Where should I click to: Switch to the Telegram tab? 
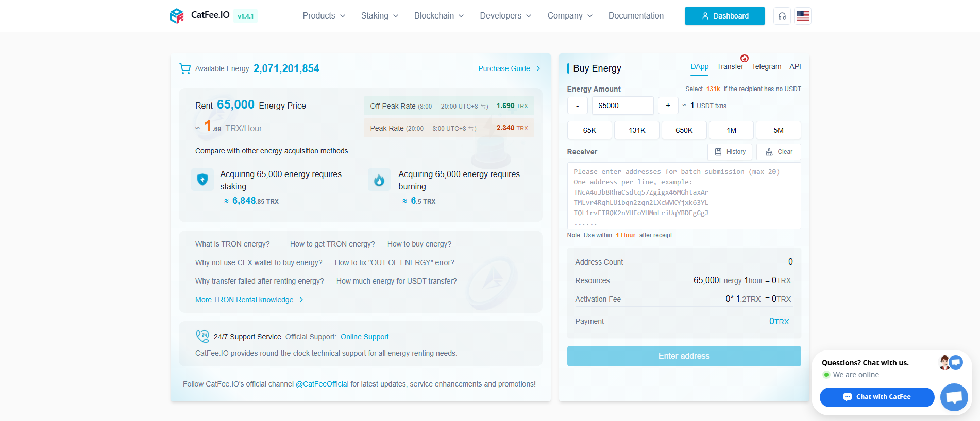click(766, 67)
